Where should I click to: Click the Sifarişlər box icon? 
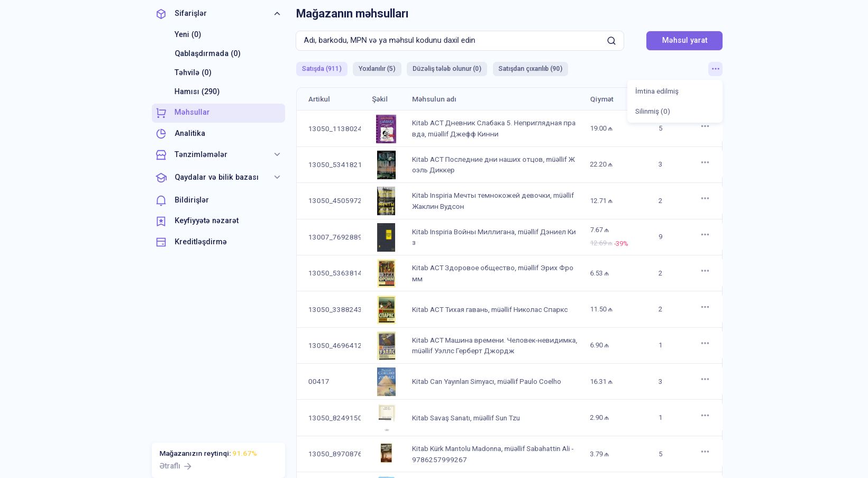coord(161,14)
